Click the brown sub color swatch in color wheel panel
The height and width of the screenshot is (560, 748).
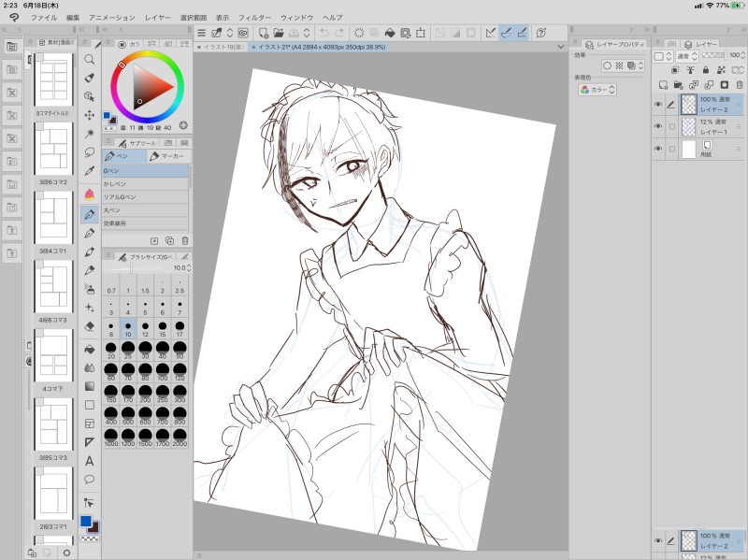click(113, 121)
